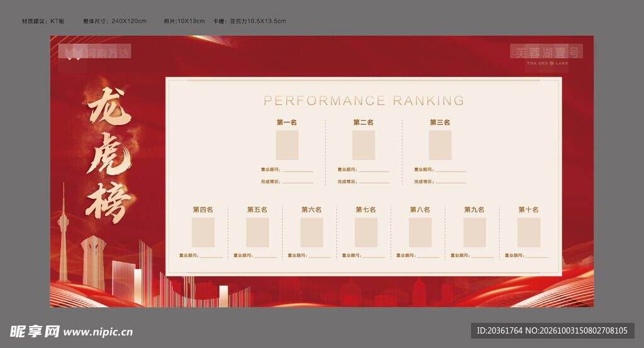Click 置业顾问 blank line under 第五名
This screenshot has height=348, width=644.
tap(266, 257)
